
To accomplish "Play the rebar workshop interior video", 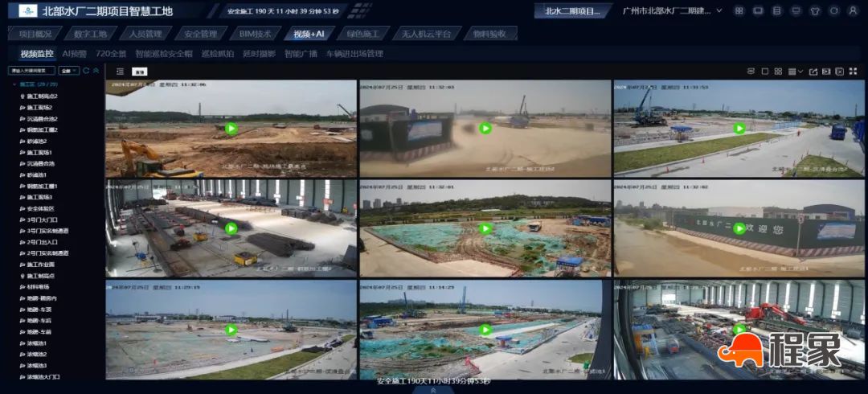I will pos(231,228).
